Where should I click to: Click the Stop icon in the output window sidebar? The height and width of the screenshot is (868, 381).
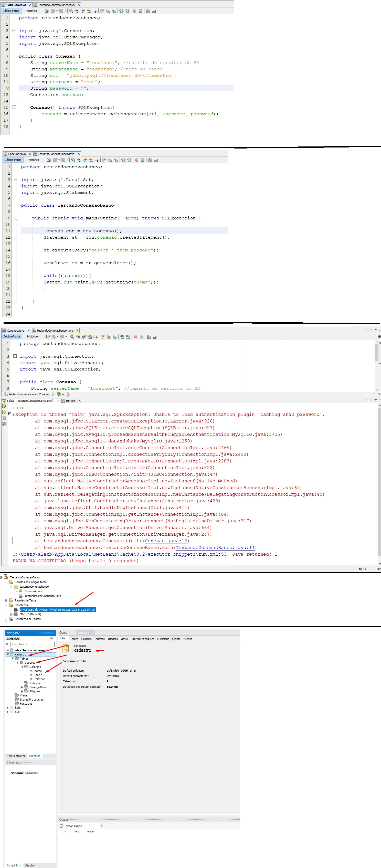[x=4, y=418]
